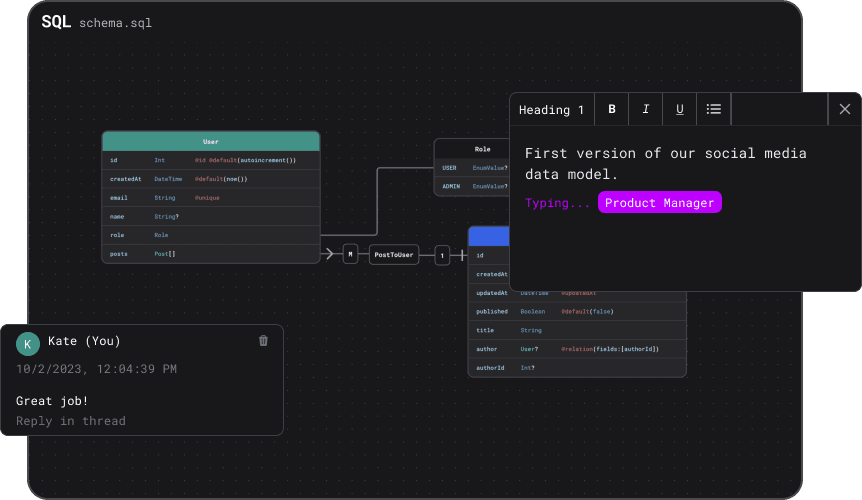This screenshot has width=862, height=500.
Task: Select the posts field row in User
Action: point(211,254)
